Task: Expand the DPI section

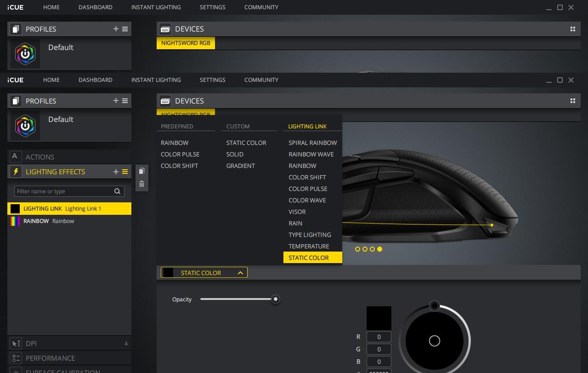Action: tap(69, 344)
